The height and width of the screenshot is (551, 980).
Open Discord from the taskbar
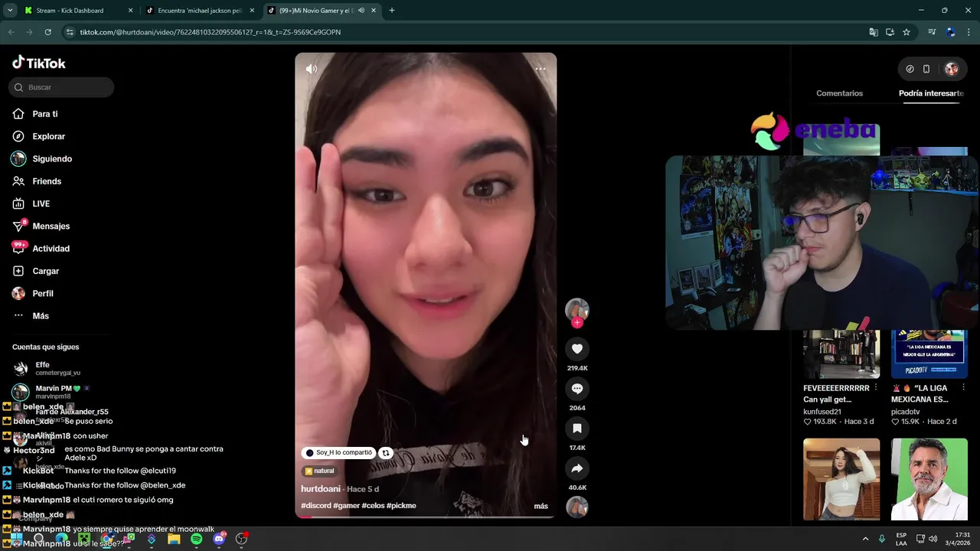click(219, 540)
